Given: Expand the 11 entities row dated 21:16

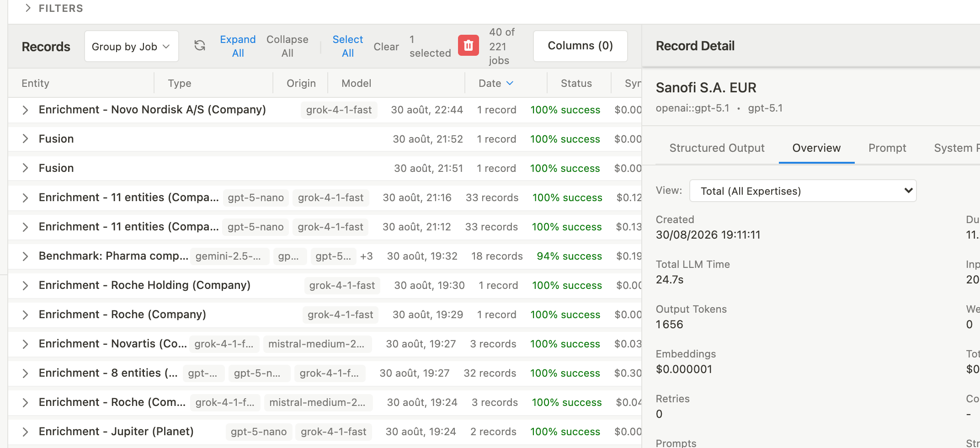Looking at the screenshot, I should pyautogui.click(x=26, y=197).
